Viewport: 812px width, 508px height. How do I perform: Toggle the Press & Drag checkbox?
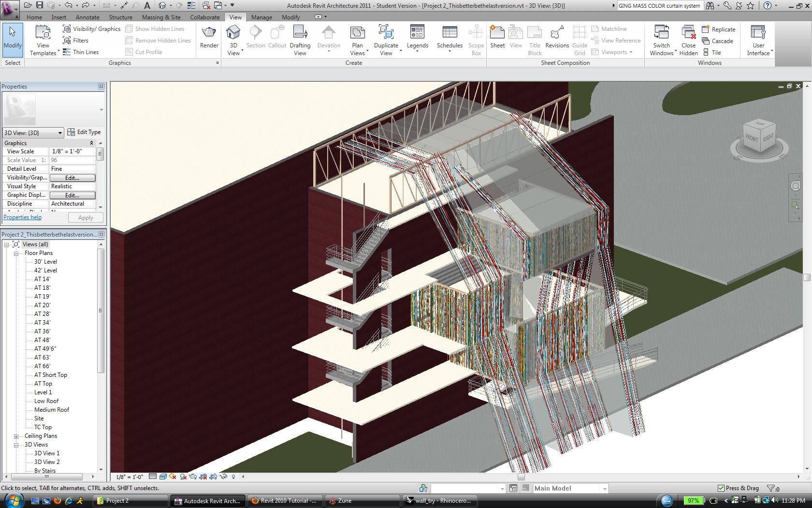click(x=721, y=488)
